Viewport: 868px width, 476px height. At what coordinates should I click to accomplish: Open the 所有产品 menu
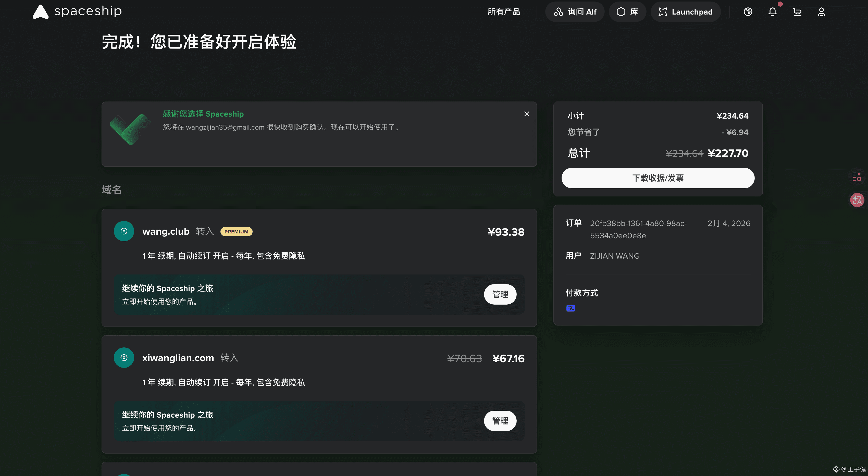[503, 12]
